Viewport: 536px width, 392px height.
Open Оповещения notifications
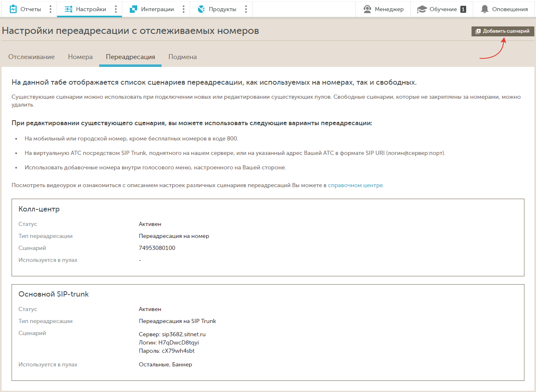[505, 9]
